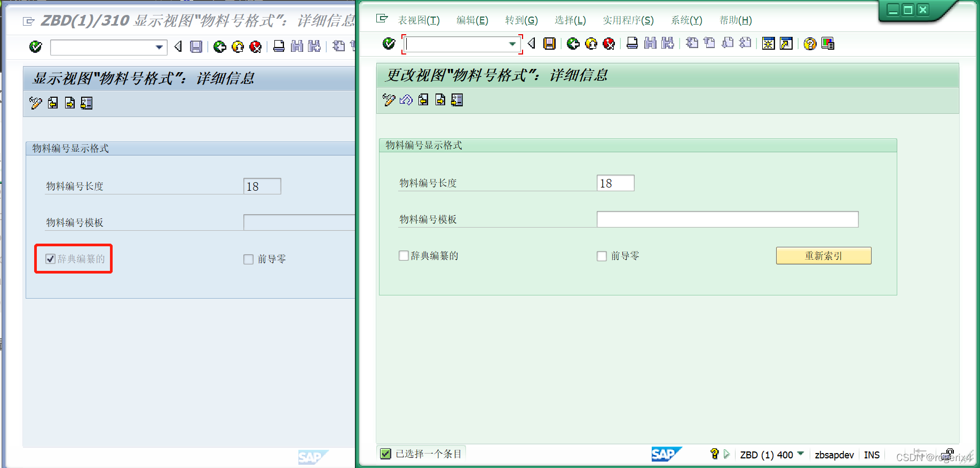The image size is (980, 468).
Task: Click red Cancel icon in right window
Action: pos(608,44)
